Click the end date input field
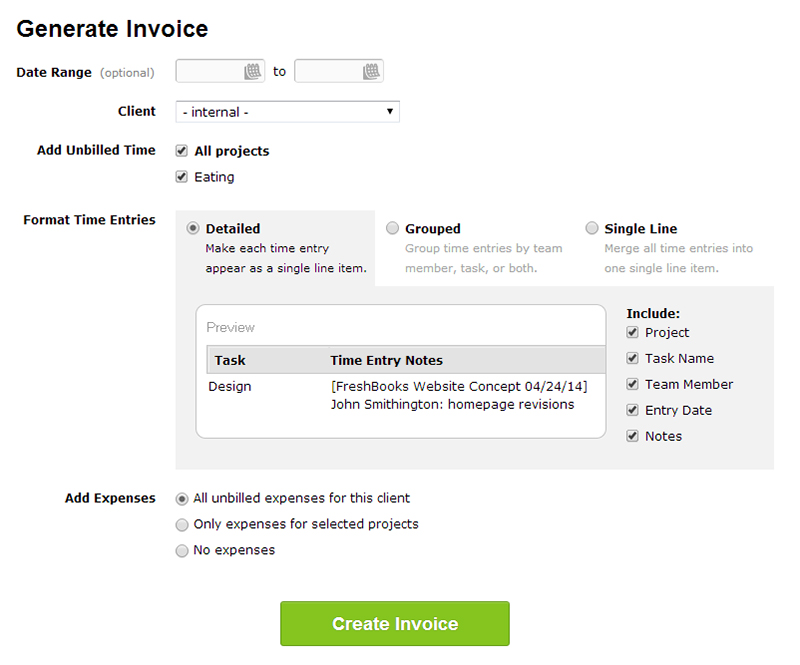 (x=328, y=71)
